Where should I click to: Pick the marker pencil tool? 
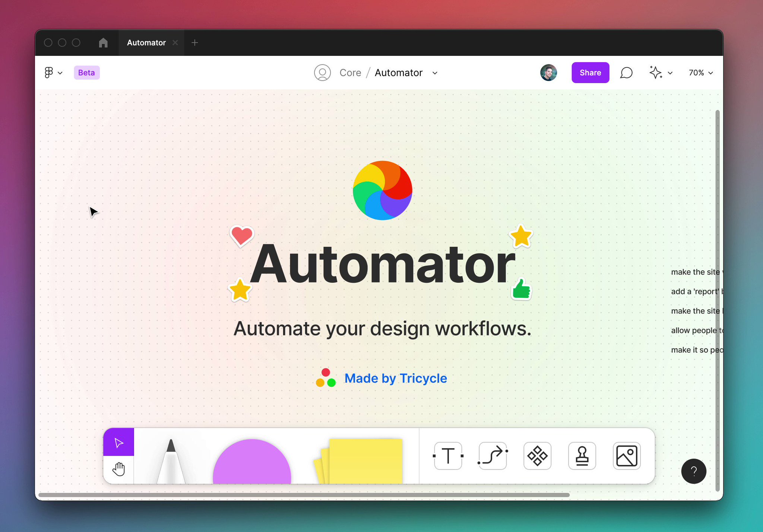(x=171, y=461)
